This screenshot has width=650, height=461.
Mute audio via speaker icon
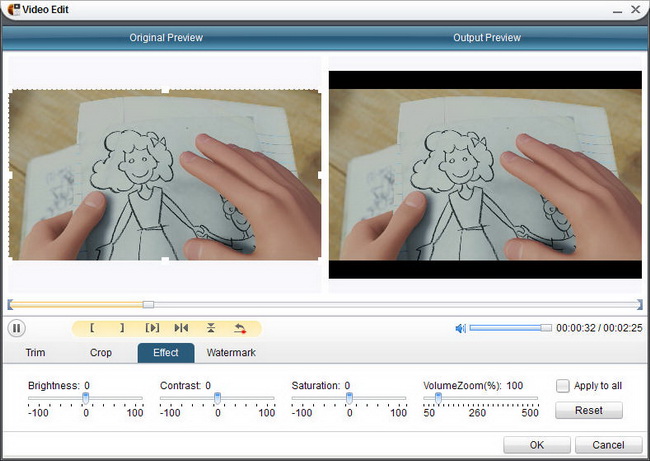[461, 328]
